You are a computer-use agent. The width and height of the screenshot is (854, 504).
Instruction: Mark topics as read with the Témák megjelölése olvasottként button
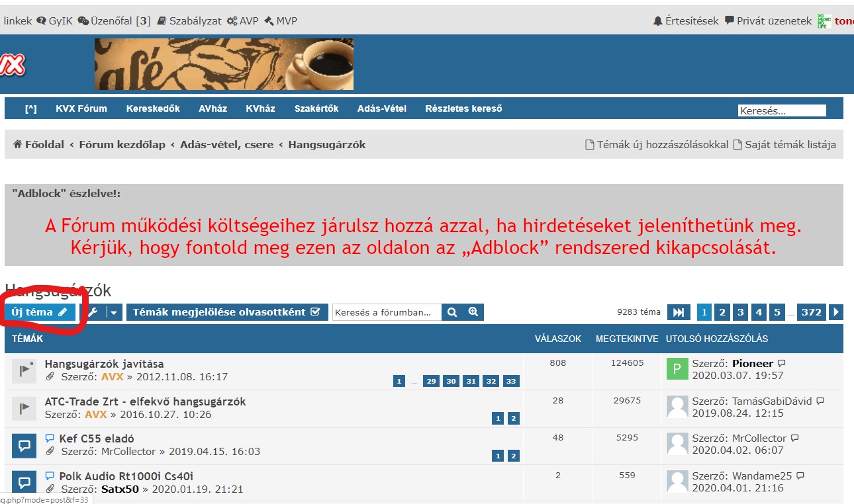(x=226, y=312)
